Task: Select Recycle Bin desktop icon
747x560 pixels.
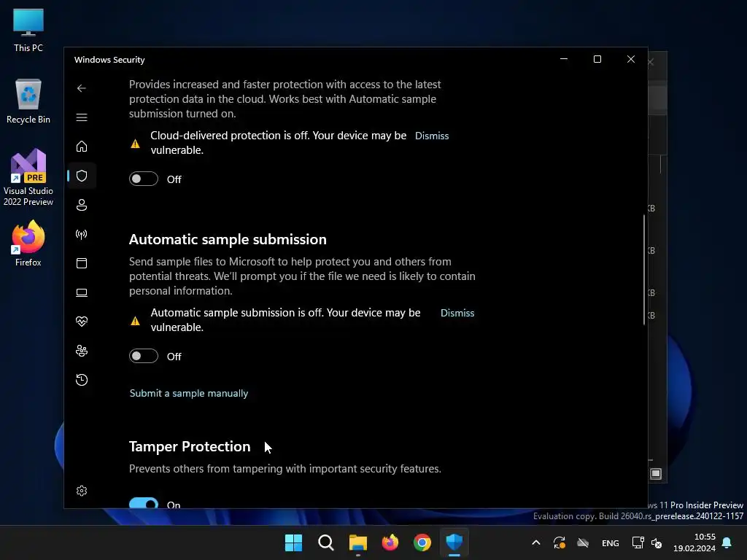Action: pos(28,101)
